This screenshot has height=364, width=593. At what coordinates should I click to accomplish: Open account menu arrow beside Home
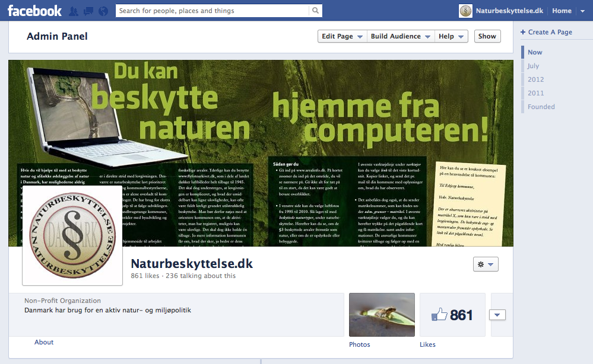pyautogui.click(x=582, y=11)
